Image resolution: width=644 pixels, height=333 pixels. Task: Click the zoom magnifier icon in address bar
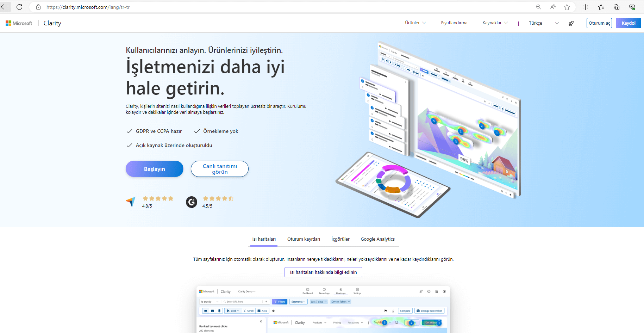coord(538,7)
